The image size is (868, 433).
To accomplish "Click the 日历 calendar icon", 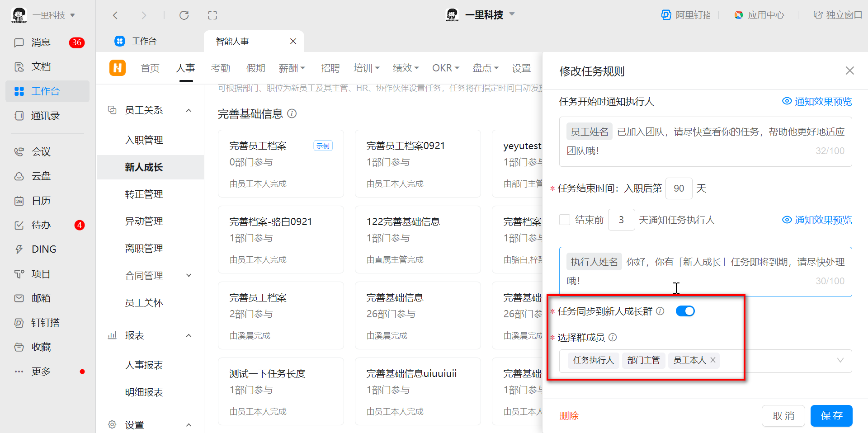I will (x=19, y=201).
